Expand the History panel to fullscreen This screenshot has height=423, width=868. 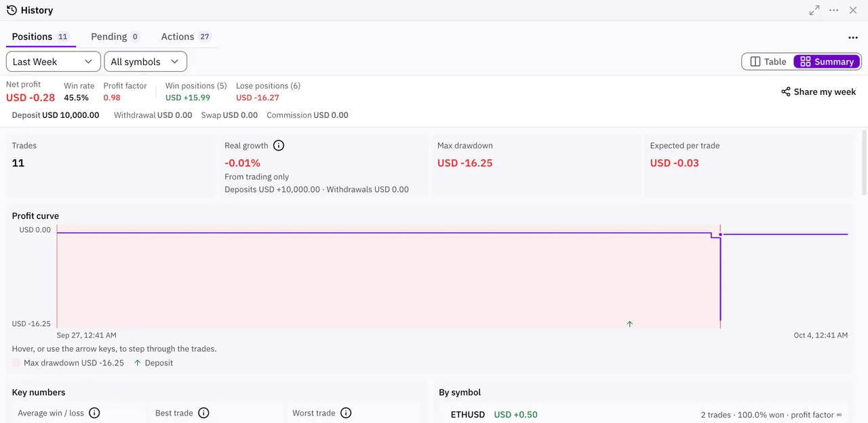pos(814,10)
